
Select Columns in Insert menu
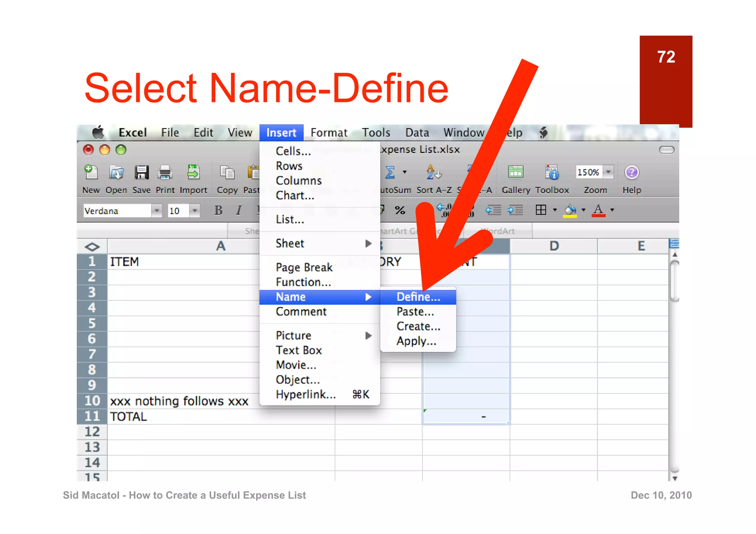(320, 180)
